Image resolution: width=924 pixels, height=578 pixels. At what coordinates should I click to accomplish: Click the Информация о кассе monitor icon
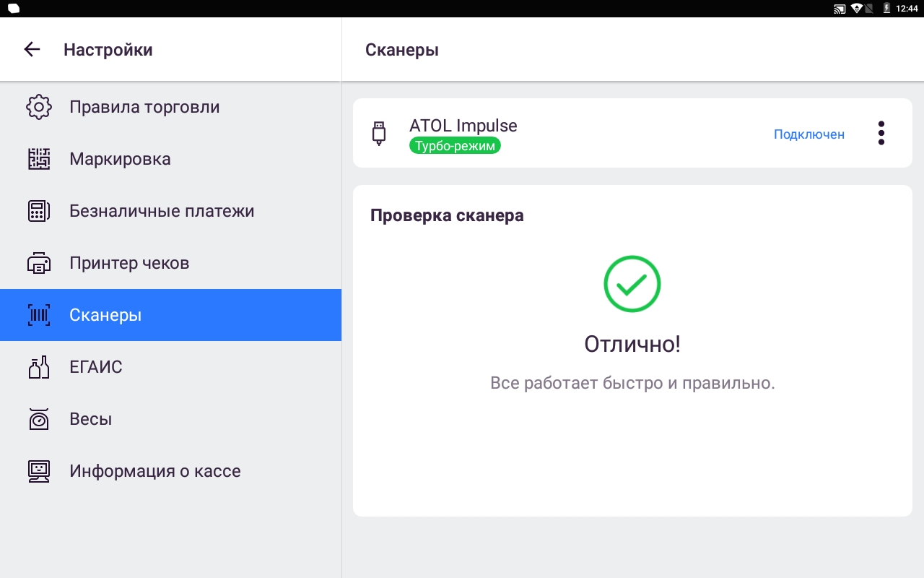(39, 471)
